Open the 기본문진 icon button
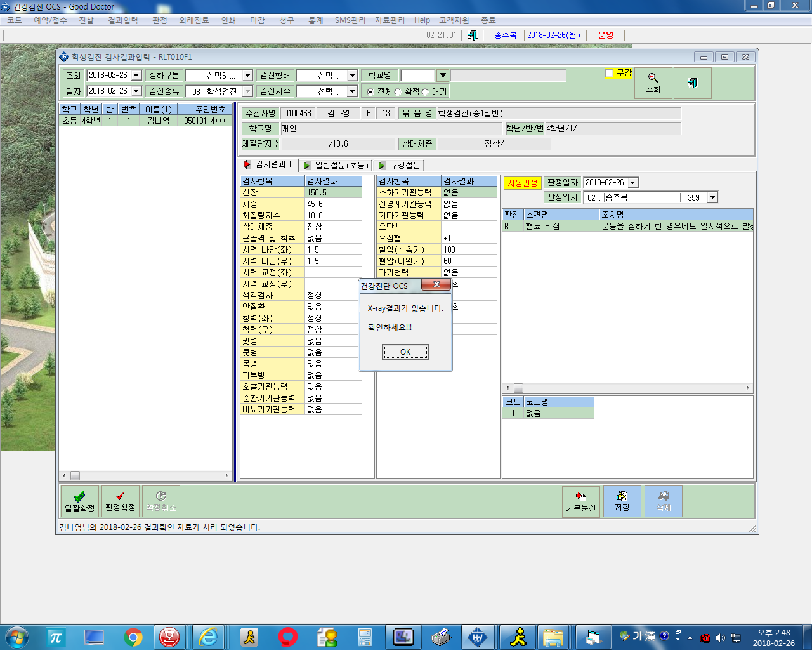The image size is (812, 660). (x=581, y=501)
